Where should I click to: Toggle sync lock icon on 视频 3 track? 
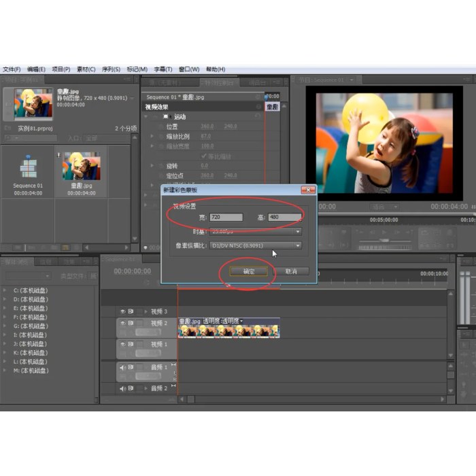[x=131, y=311]
